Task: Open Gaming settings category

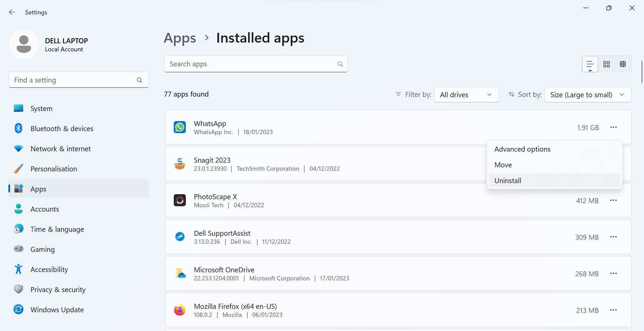Action: point(79,249)
